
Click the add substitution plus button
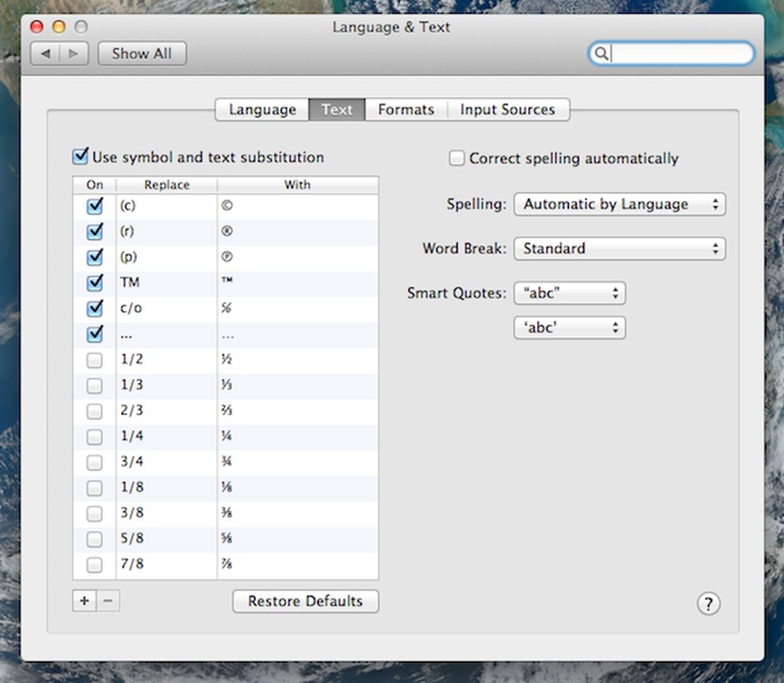click(84, 600)
